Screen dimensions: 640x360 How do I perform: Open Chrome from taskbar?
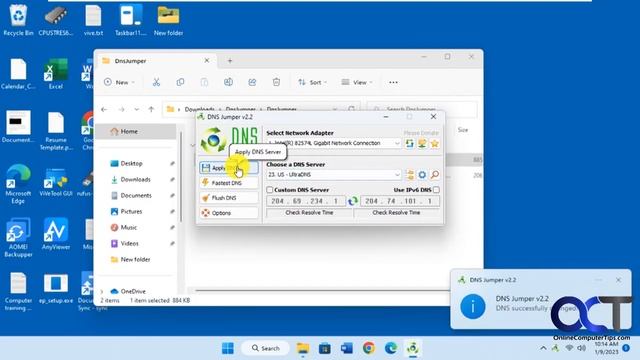pyautogui.click(x=369, y=348)
